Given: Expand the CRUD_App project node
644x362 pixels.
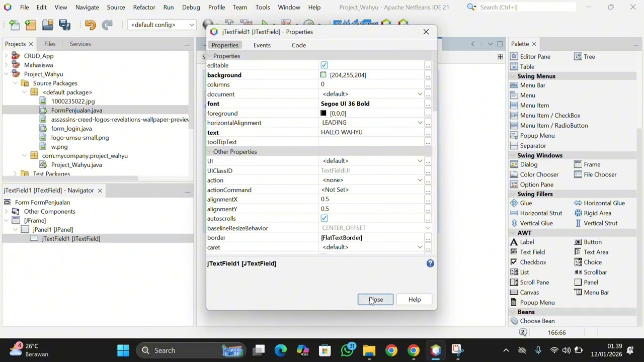Looking at the screenshot, I should (x=6, y=56).
